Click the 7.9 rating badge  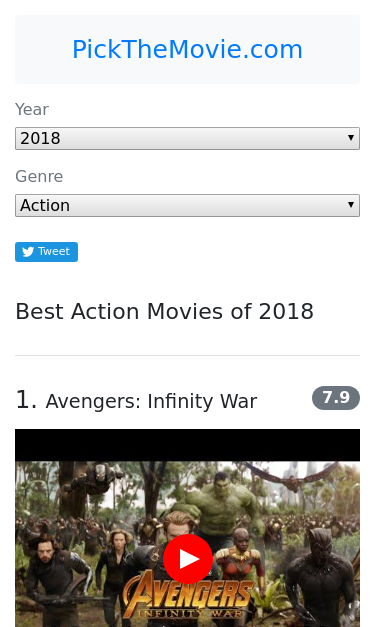coord(336,398)
